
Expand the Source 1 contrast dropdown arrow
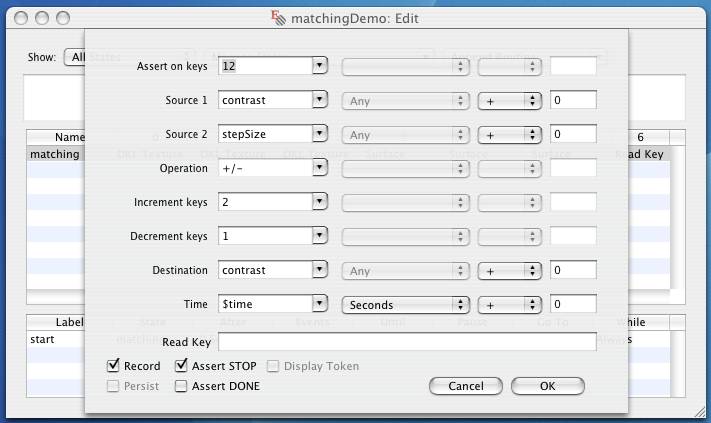pyautogui.click(x=320, y=100)
